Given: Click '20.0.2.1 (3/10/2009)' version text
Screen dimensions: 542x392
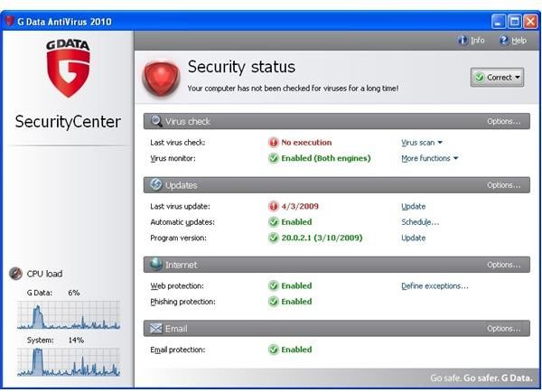Looking at the screenshot, I should (322, 238).
